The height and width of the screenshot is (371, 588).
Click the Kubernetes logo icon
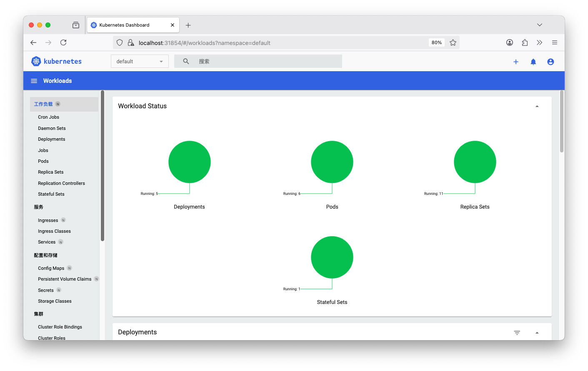click(36, 61)
